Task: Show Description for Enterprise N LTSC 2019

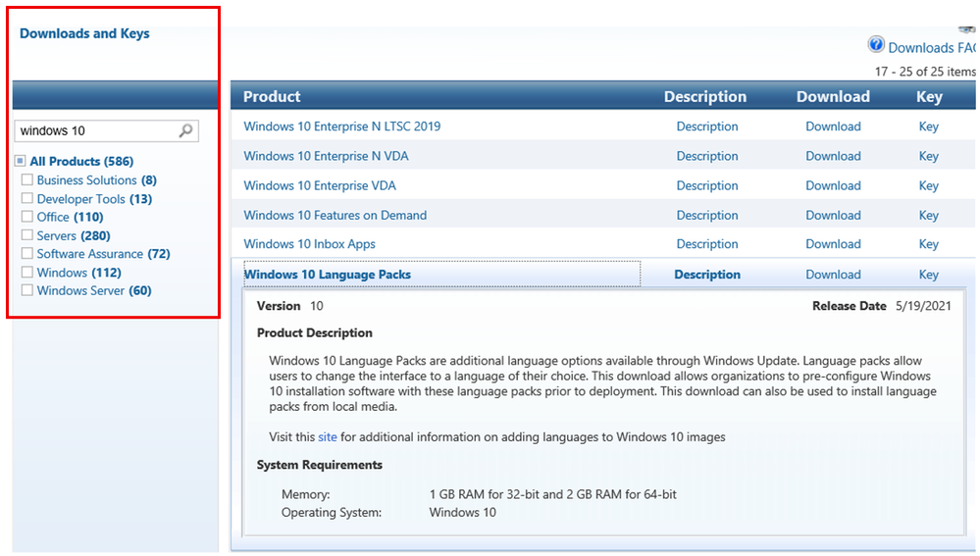Action: coord(707,126)
